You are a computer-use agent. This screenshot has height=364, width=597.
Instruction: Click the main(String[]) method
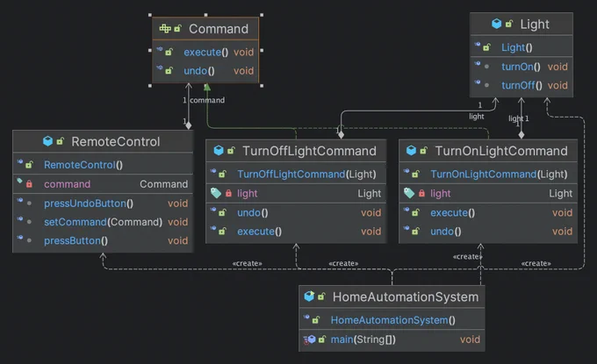click(363, 339)
